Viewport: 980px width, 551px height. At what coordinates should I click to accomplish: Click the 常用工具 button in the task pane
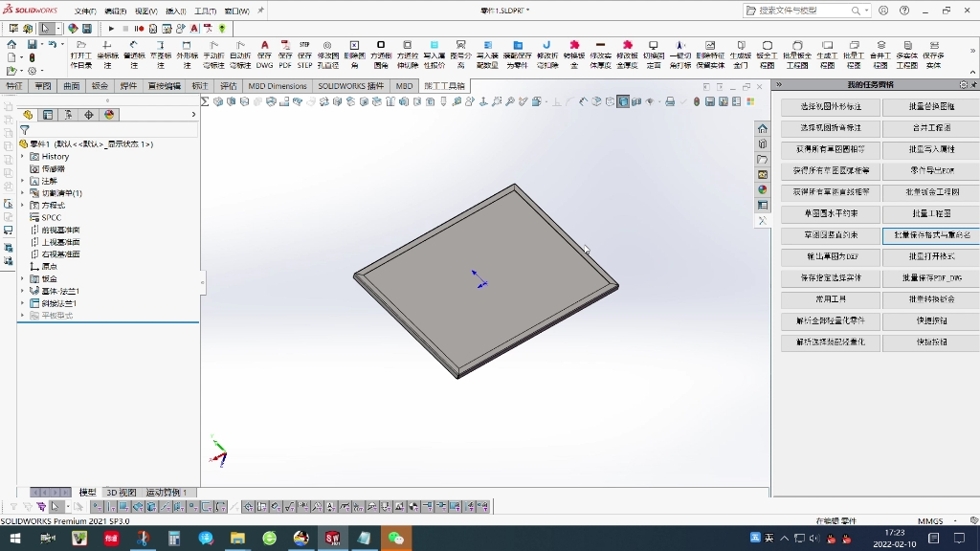pyautogui.click(x=831, y=299)
